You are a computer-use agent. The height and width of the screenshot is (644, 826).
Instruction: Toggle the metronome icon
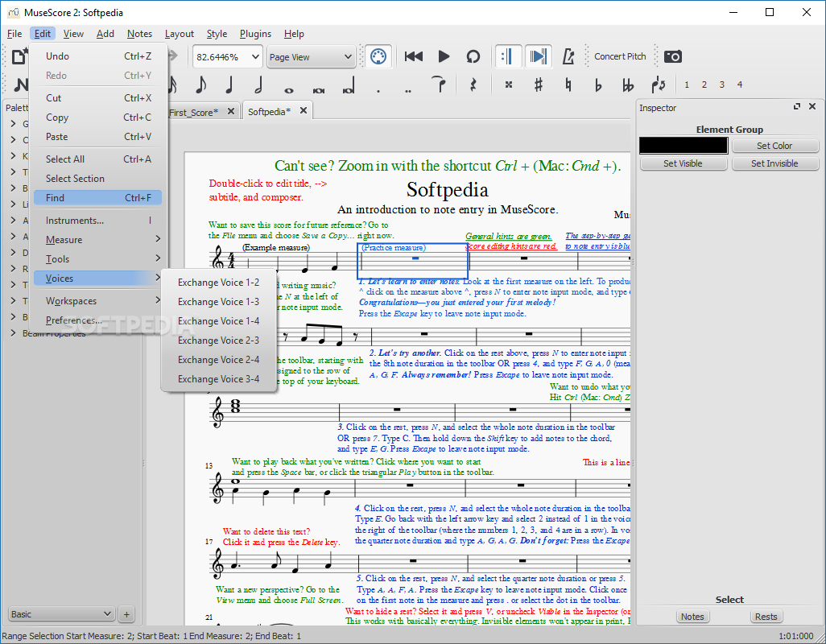tap(568, 56)
